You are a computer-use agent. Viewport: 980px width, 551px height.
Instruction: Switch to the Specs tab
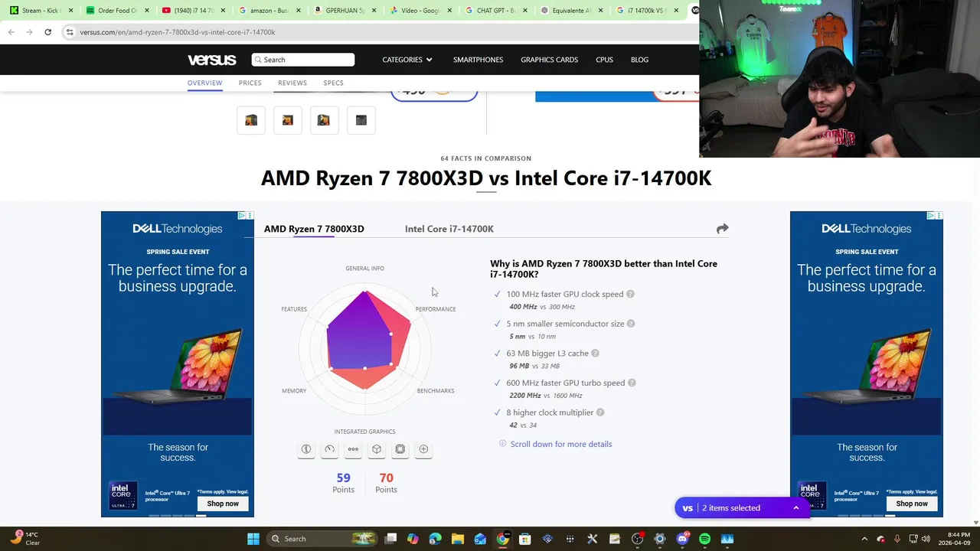[333, 83]
